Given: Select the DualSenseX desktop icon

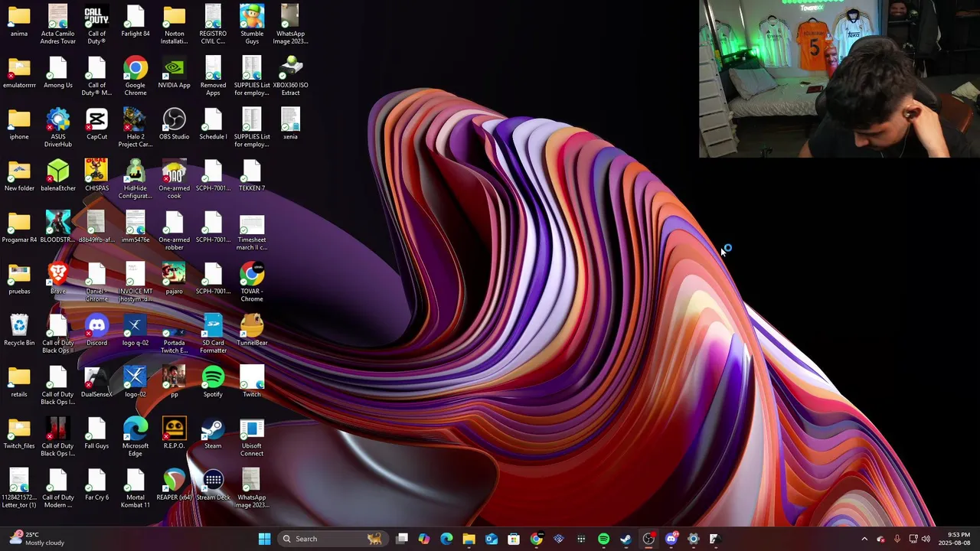Looking at the screenshot, I should [96, 382].
